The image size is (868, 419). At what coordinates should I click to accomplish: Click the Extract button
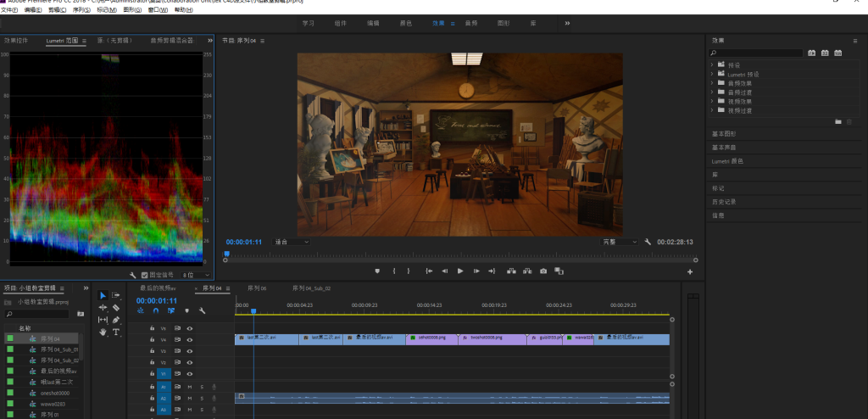point(527,271)
